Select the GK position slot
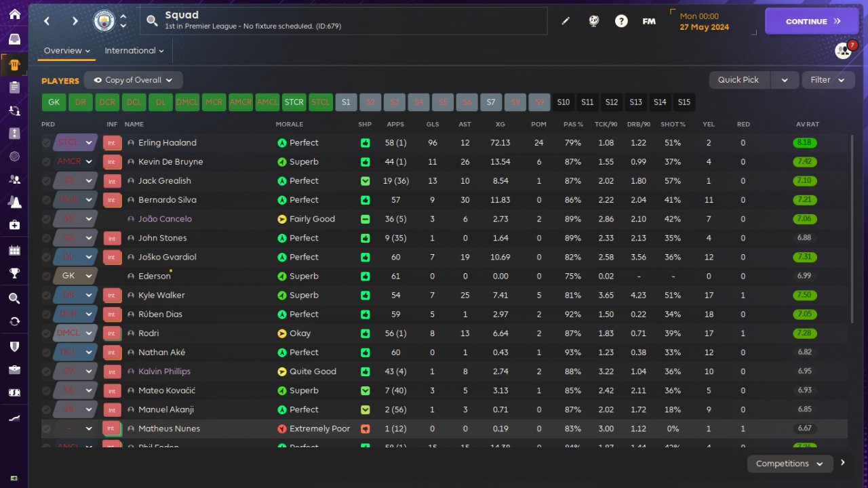 coord(54,102)
